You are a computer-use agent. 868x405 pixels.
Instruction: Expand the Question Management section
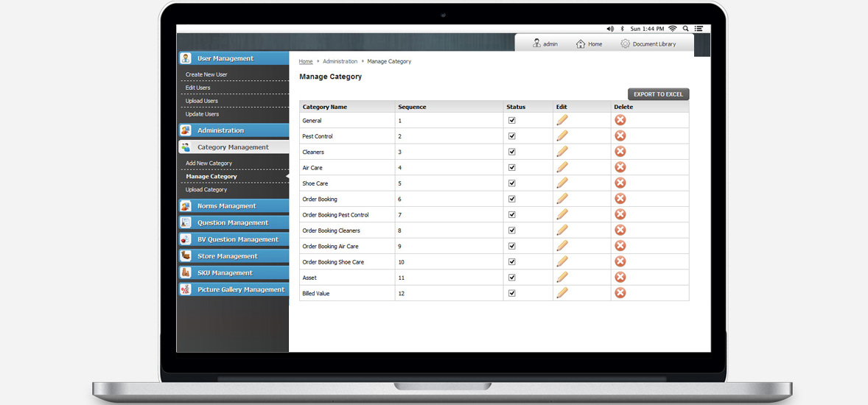coord(234,222)
